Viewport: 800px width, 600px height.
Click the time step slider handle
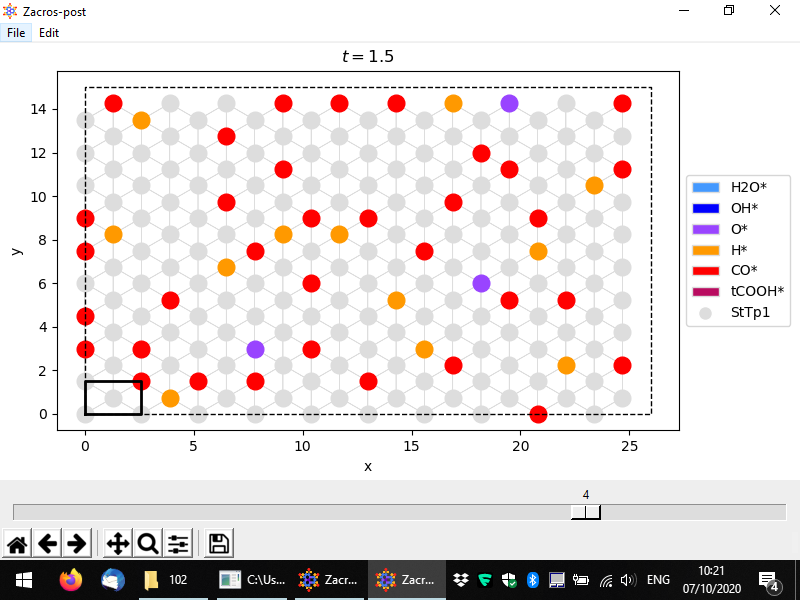click(x=585, y=512)
